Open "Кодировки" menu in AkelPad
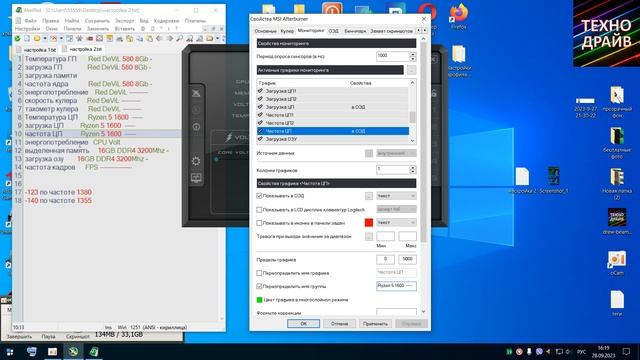 point(166,21)
